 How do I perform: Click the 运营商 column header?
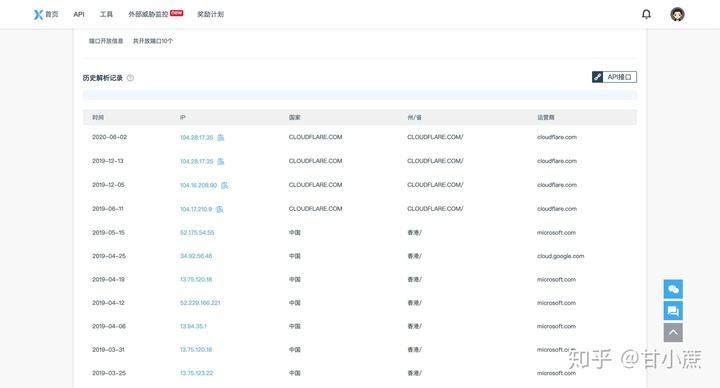546,118
